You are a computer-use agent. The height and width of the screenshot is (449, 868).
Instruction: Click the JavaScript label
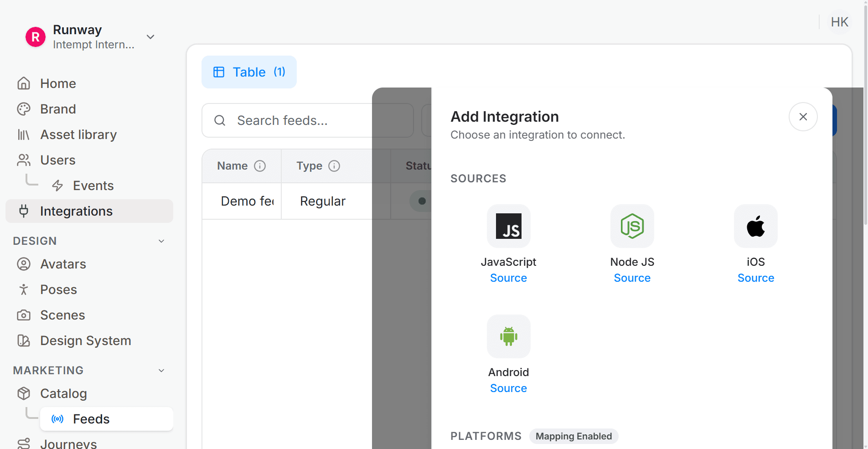[508, 262]
